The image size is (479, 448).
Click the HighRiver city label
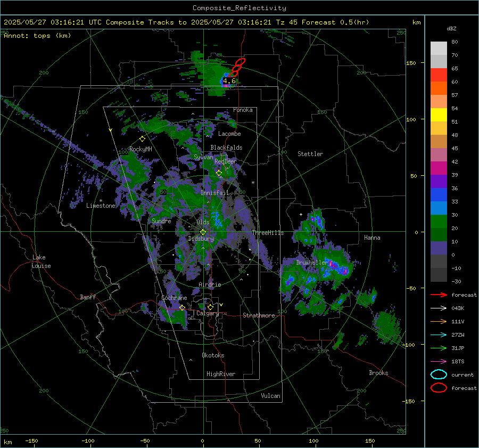(221, 374)
